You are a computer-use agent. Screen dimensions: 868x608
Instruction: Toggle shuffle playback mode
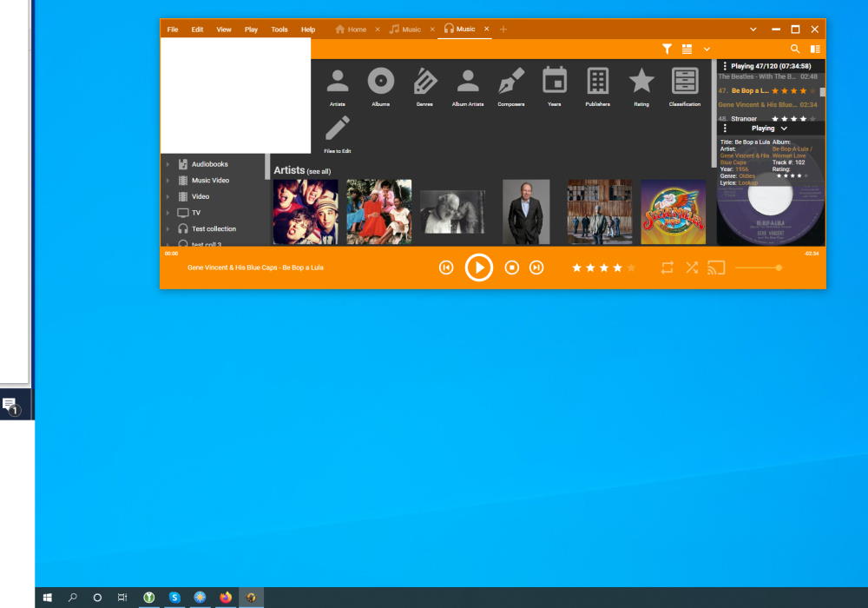coord(692,268)
